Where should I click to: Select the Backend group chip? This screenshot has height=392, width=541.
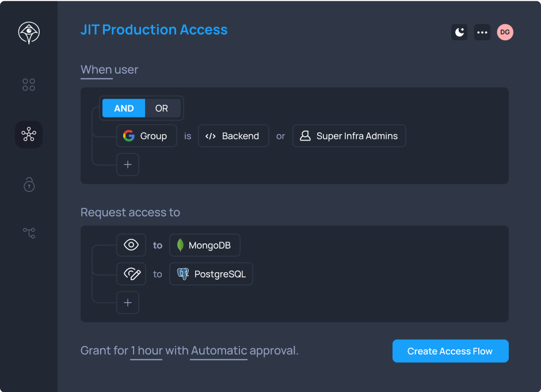(234, 136)
